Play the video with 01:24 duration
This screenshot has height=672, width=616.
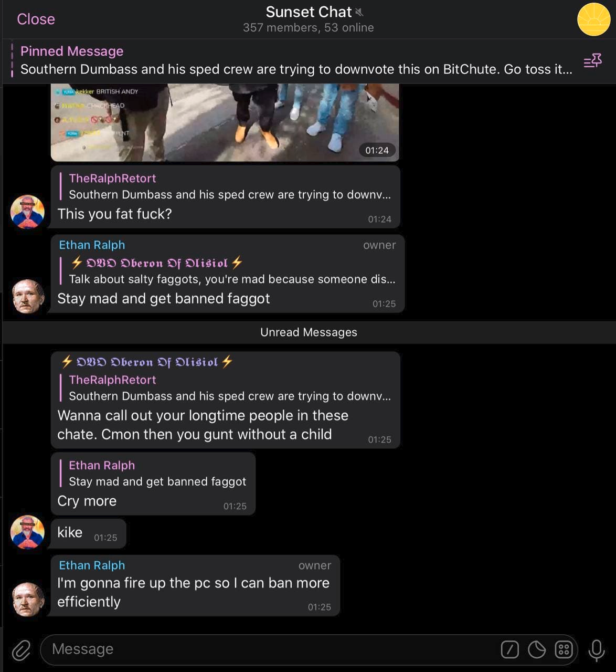point(225,122)
